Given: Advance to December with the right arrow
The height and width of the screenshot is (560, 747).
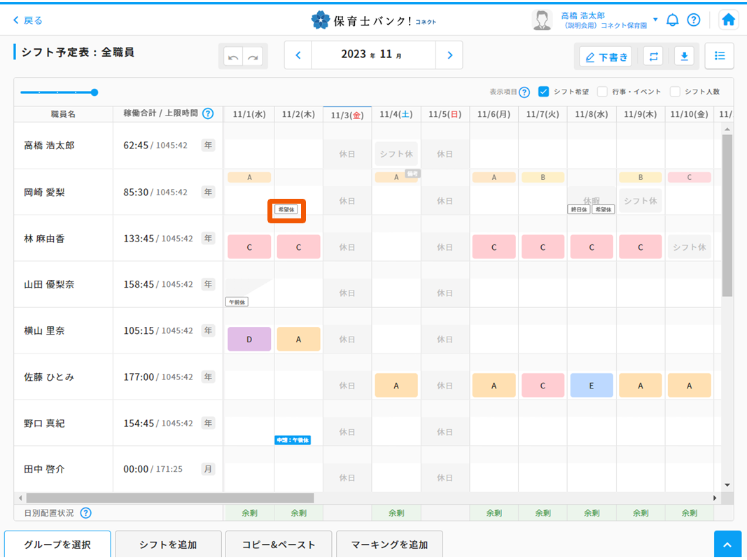Looking at the screenshot, I should [449, 55].
